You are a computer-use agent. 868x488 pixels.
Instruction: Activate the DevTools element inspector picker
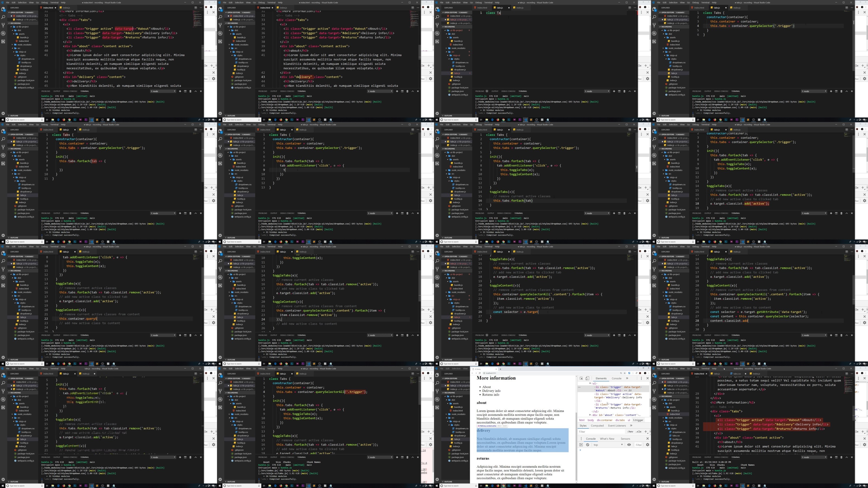pyautogui.click(x=581, y=378)
